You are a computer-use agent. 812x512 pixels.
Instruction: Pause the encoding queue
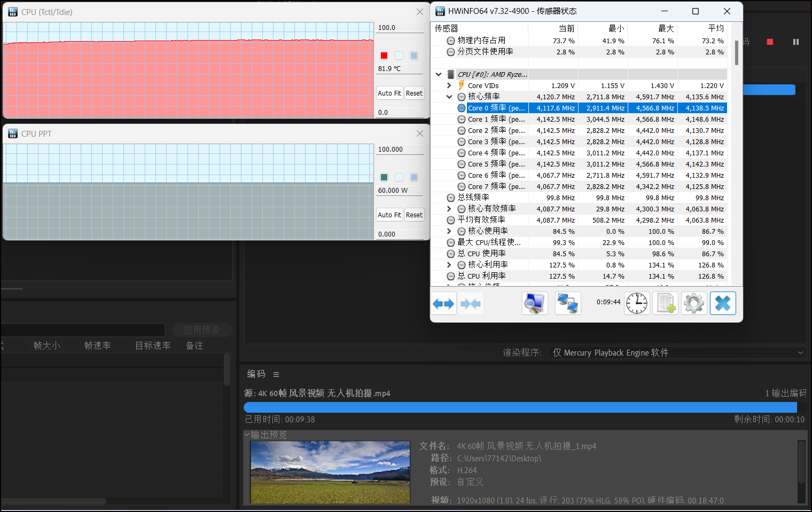pos(796,42)
